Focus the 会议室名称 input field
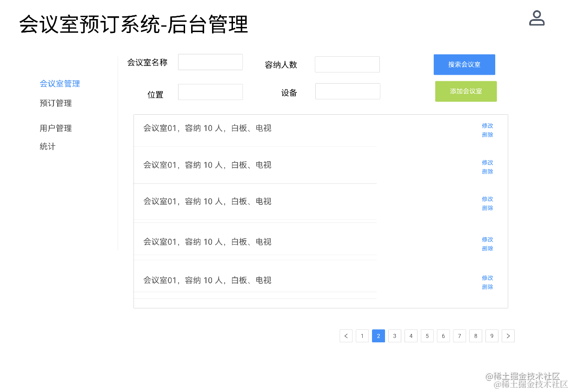The width and height of the screenshot is (571, 392). (211, 62)
